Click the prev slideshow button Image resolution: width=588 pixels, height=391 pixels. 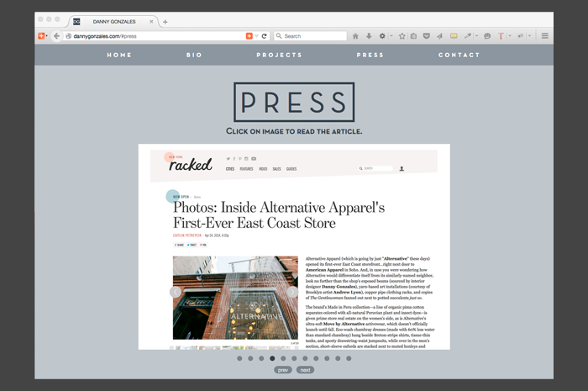click(x=283, y=370)
